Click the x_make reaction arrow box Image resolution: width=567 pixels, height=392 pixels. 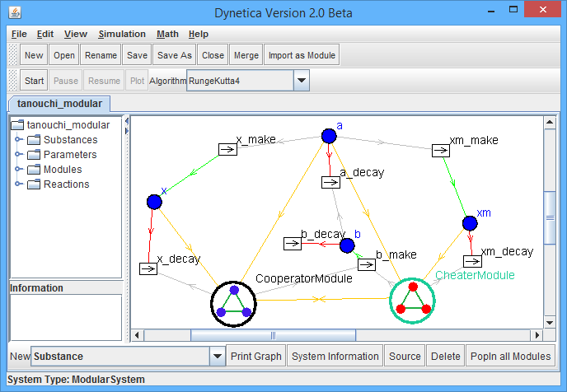(227, 148)
